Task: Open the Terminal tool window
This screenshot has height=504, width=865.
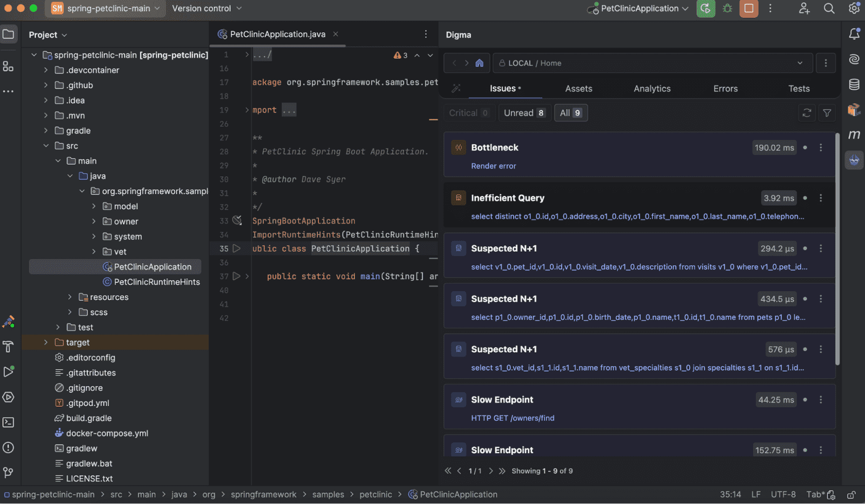Action: tap(9, 422)
